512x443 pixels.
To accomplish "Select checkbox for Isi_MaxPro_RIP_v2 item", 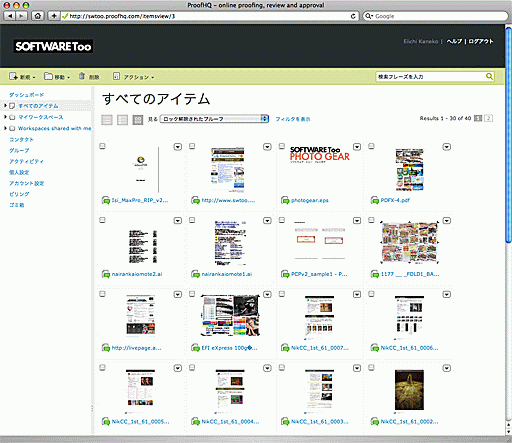I will click(x=102, y=146).
